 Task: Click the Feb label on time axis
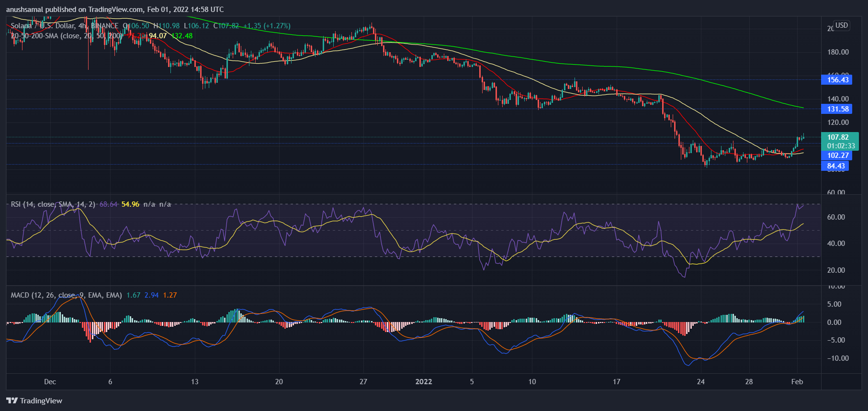pos(797,382)
